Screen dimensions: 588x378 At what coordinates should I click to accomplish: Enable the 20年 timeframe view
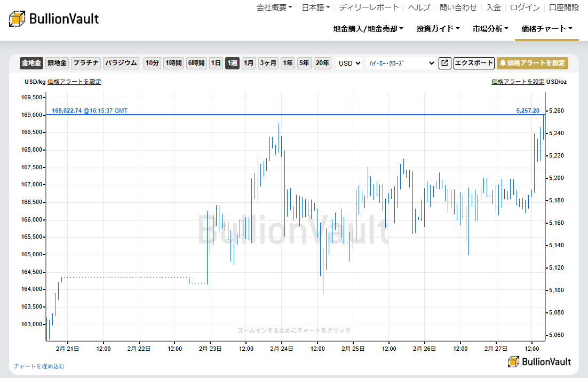click(322, 62)
